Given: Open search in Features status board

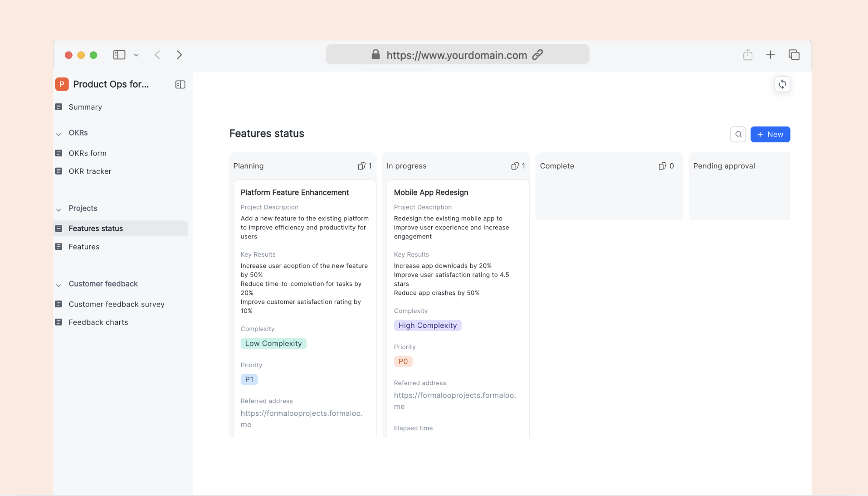Looking at the screenshot, I should pos(738,134).
